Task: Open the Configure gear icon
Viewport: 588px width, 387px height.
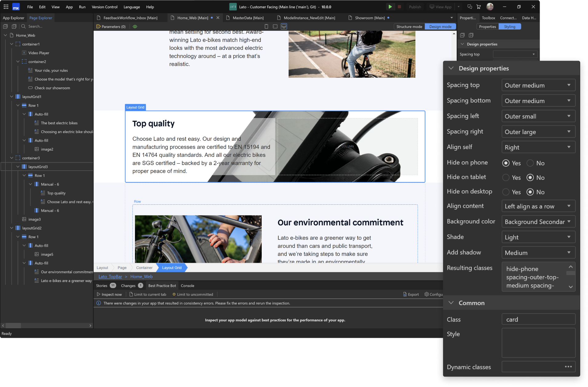Action: pos(427,294)
